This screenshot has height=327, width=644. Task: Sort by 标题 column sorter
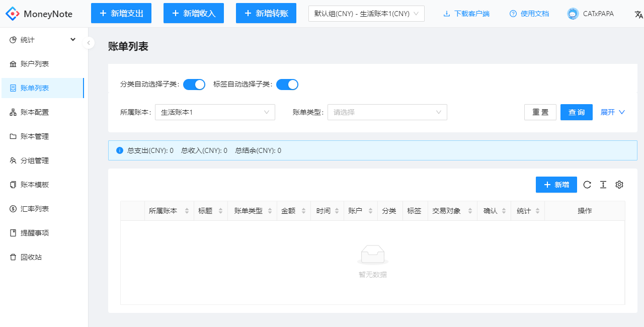[220, 211]
